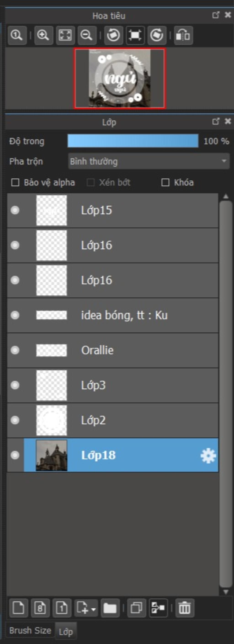Fit canvas to window in navigator
Screen dimensions: 234x644
click(x=65, y=35)
